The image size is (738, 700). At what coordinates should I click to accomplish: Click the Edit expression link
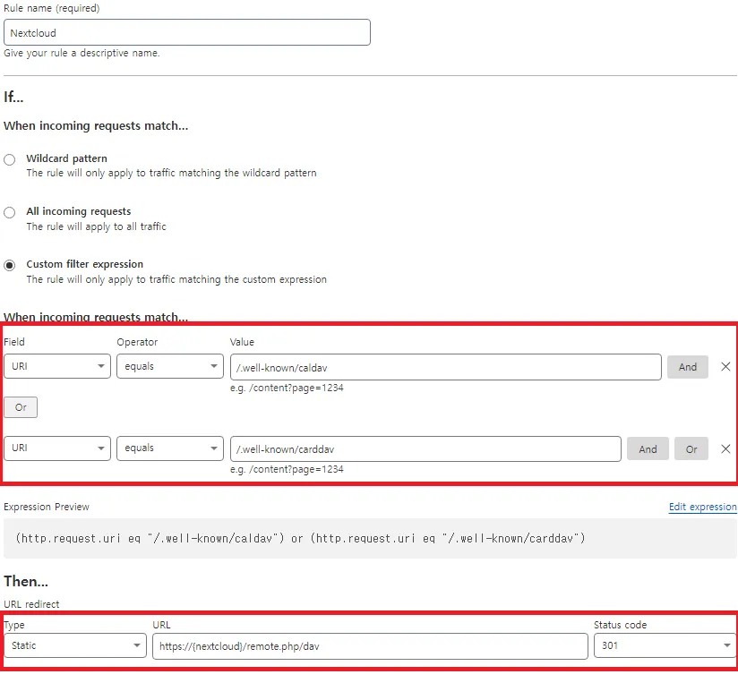point(702,507)
